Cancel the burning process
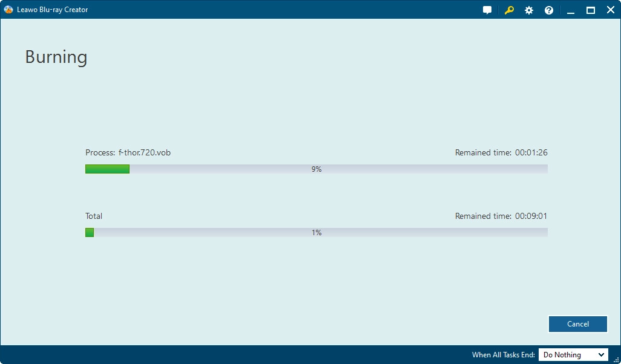The width and height of the screenshot is (621, 364). pos(577,324)
